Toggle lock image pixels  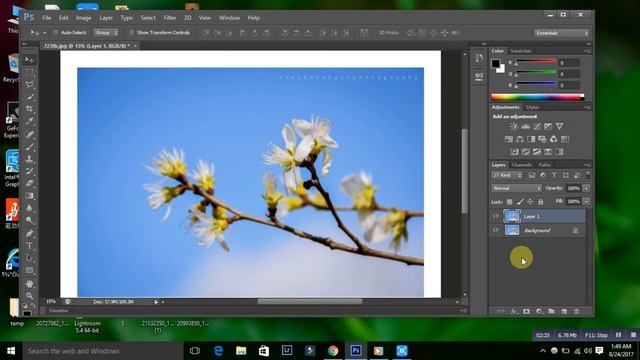[x=520, y=202]
